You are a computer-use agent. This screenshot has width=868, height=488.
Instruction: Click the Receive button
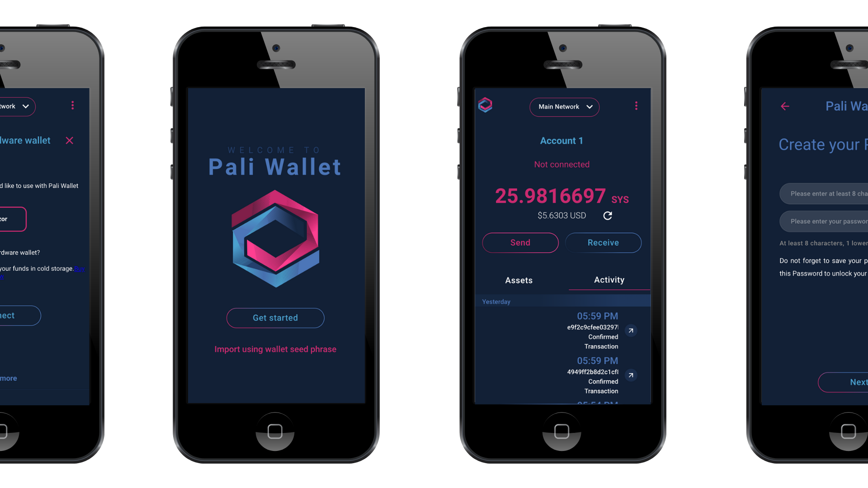[x=604, y=243]
